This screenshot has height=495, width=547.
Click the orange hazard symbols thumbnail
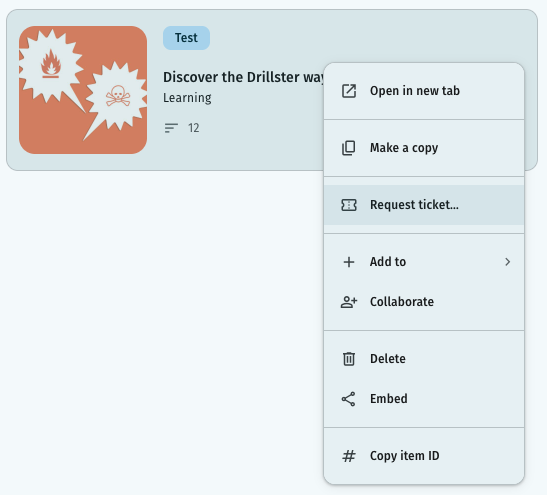point(83,90)
